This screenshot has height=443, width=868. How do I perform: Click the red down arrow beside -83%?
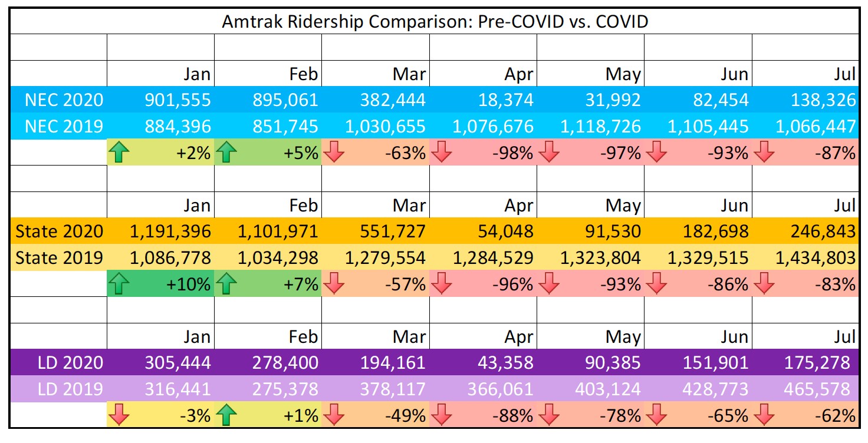(x=764, y=285)
